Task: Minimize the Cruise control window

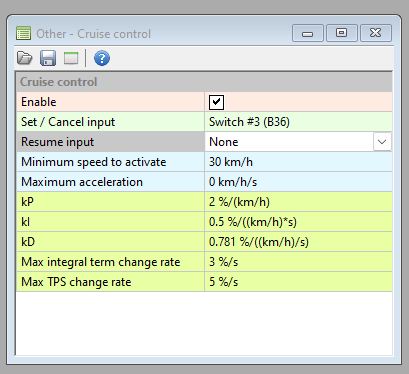Action: coord(308,33)
